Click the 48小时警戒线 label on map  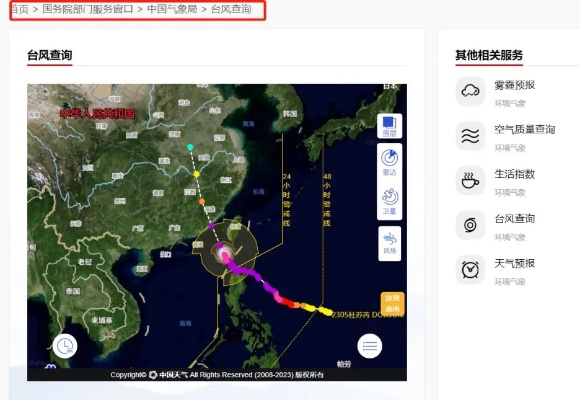327,200
